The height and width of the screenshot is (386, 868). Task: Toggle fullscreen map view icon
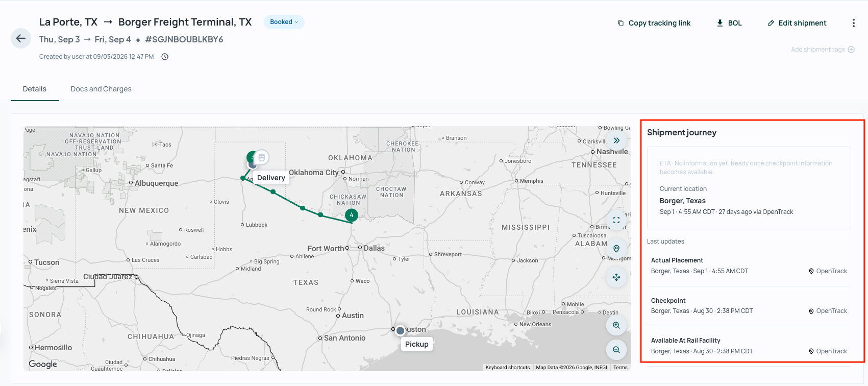(616, 220)
